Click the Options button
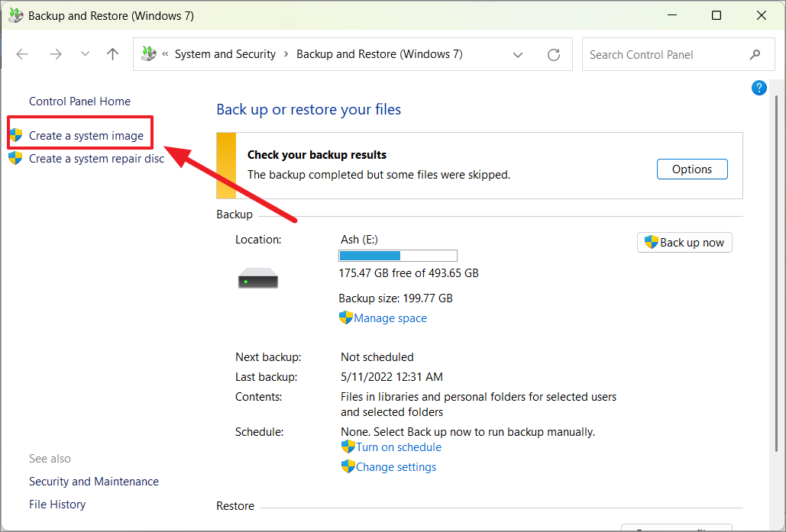The height and width of the screenshot is (532, 786). coord(692,169)
